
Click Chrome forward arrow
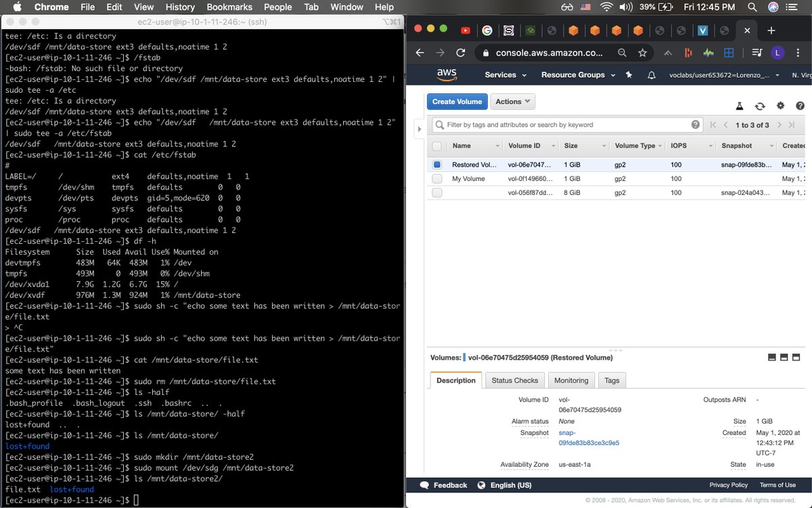tap(440, 53)
